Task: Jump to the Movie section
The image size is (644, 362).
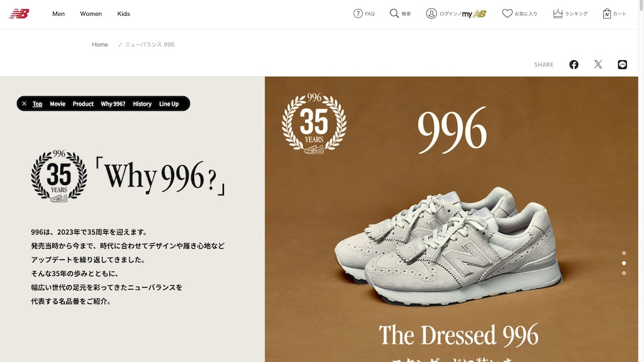Action: pyautogui.click(x=57, y=104)
